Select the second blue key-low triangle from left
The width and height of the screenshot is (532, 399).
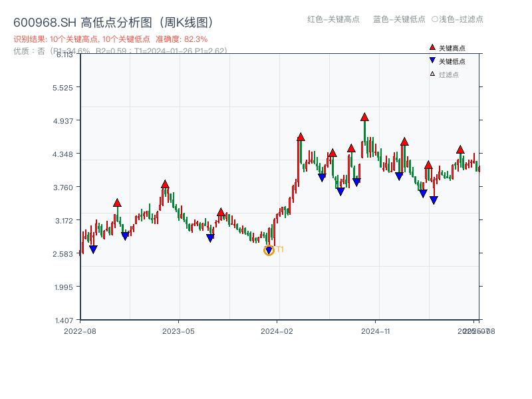[x=125, y=236]
